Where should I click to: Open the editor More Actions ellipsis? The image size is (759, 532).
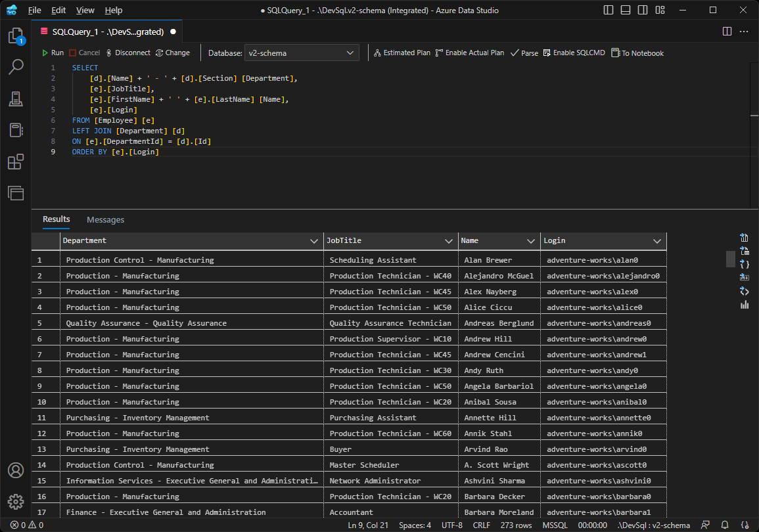click(x=744, y=32)
